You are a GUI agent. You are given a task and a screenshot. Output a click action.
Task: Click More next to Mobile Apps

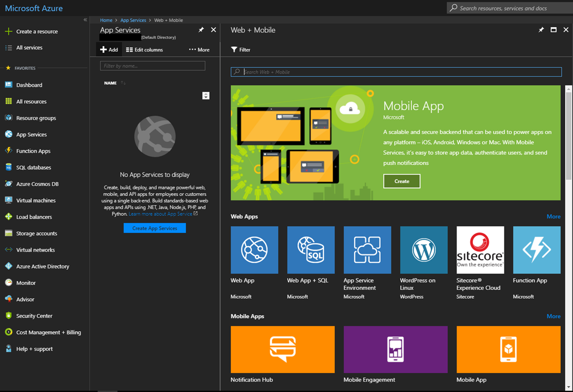tap(553, 316)
